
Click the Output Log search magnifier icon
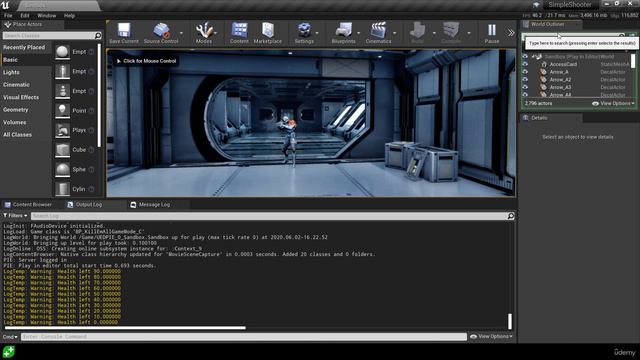coord(511,216)
